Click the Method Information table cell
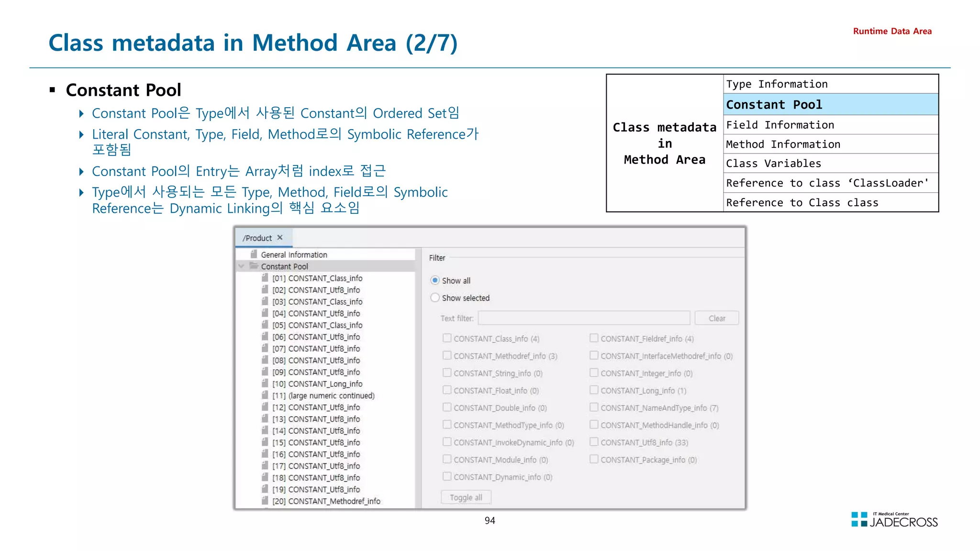The image size is (980, 551). point(831,144)
